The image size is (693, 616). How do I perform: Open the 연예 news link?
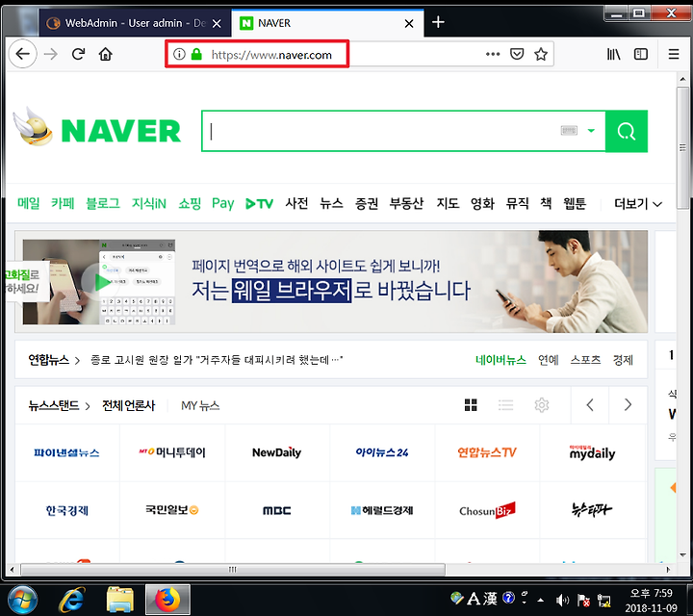click(x=548, y=360)
